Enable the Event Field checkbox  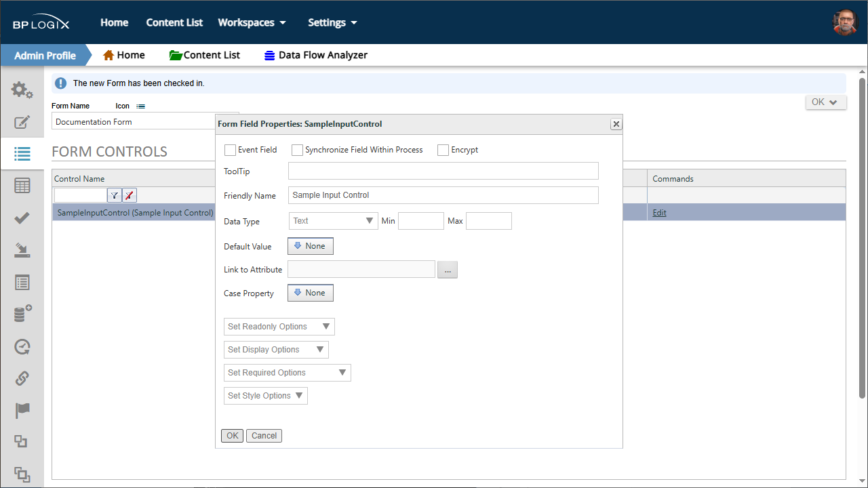click(230, 150)
